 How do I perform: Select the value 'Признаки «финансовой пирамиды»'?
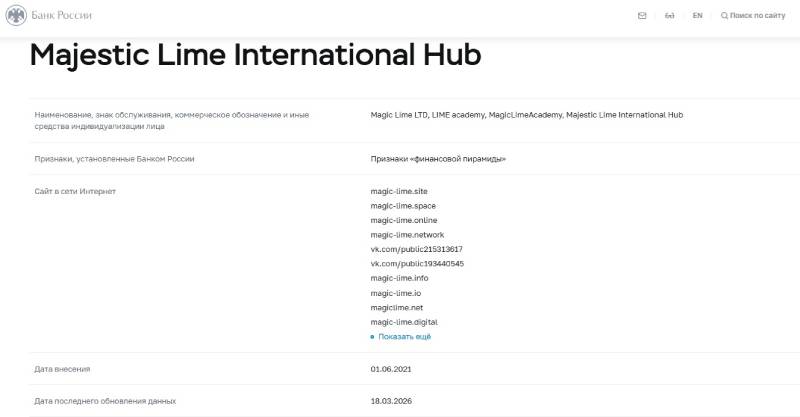click(x=438, y=159)
